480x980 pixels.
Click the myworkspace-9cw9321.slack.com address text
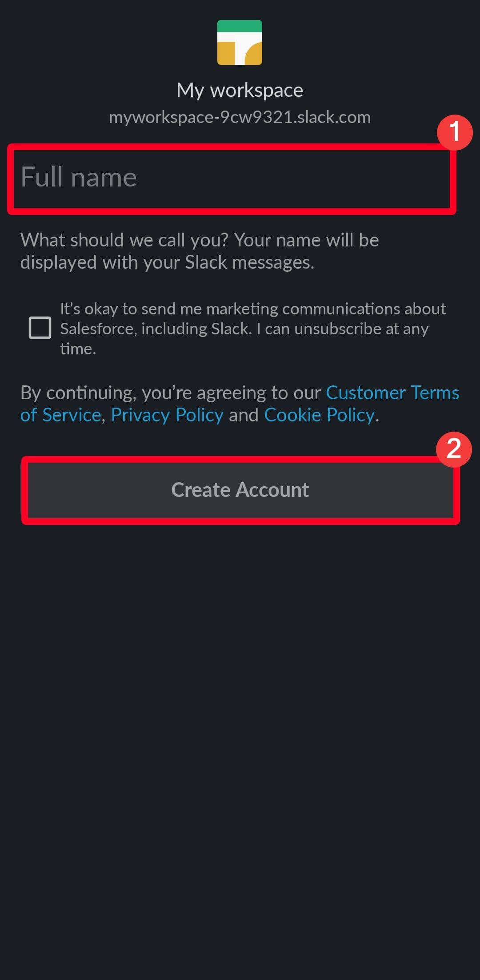[240, 117]
